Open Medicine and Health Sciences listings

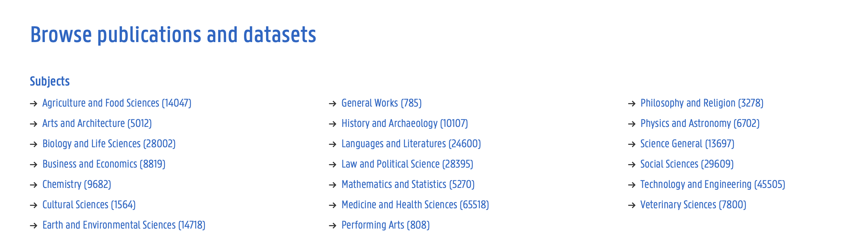click(415, 205)
